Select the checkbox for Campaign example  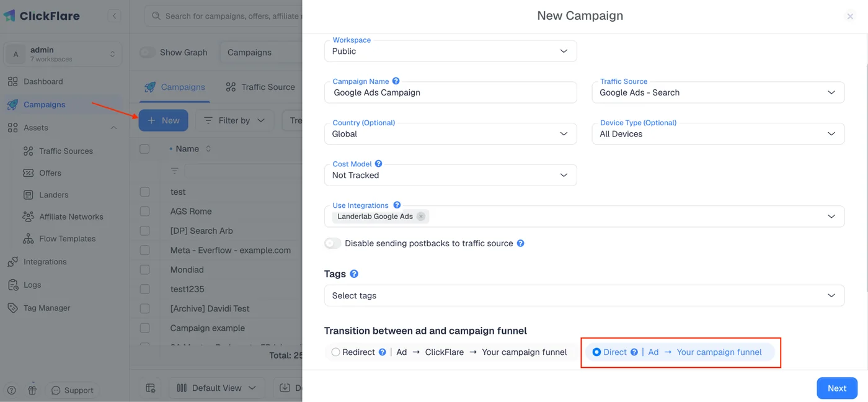click(144, 328)
